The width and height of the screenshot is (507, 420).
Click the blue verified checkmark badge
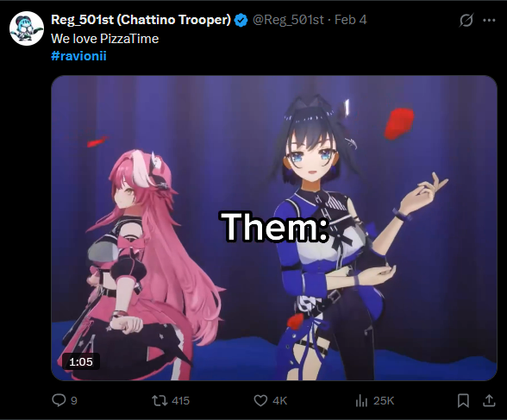(x=241, y=21)
